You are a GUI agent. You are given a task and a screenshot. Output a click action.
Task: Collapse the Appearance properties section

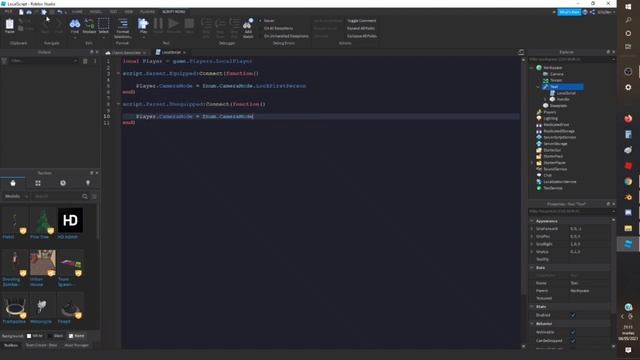pyautogui.click(x=532, y=221)
